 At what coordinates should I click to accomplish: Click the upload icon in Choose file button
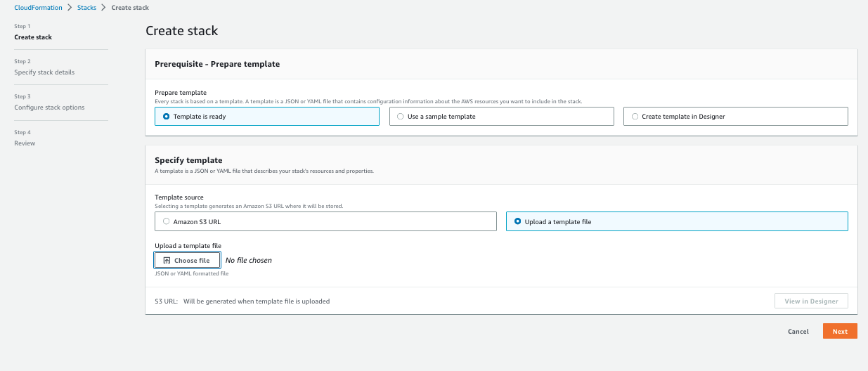pyautogui.click(x=167, y=261)
